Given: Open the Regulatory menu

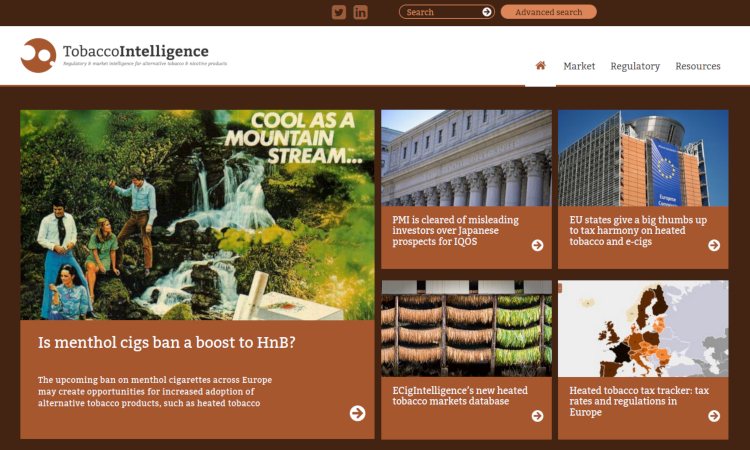Looking at the screenshot, I should pyautogui.click(x=635, y=66).
